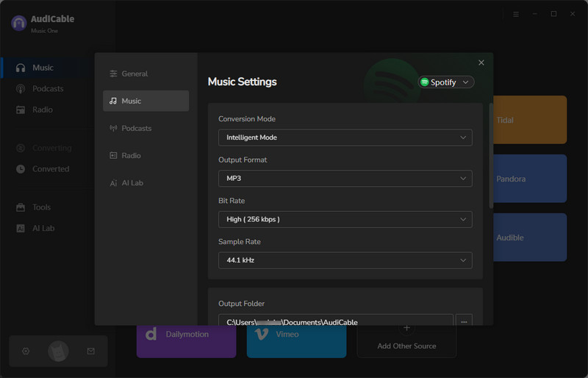Click the podcast microphone icon in sidebar
Viewport: 588px width, 378px height.
pos(21,89)
